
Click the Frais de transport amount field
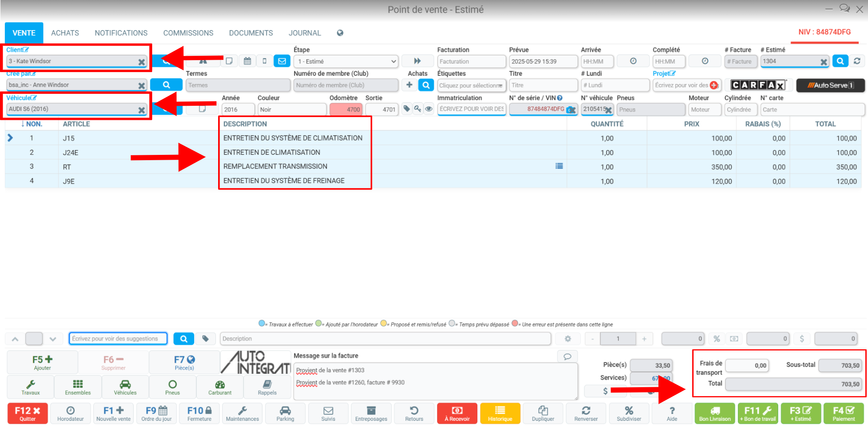click(x=747, y=365)
